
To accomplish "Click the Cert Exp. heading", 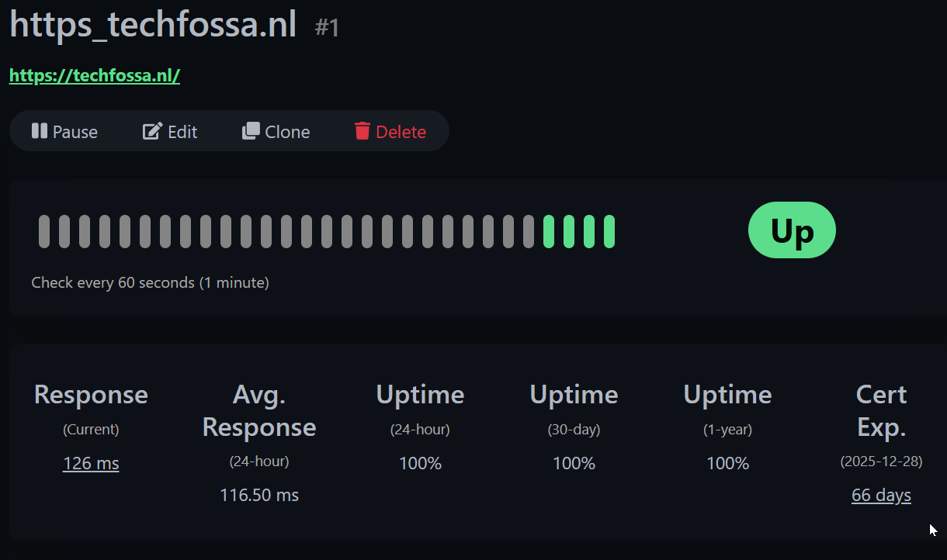I will point(881,410).
